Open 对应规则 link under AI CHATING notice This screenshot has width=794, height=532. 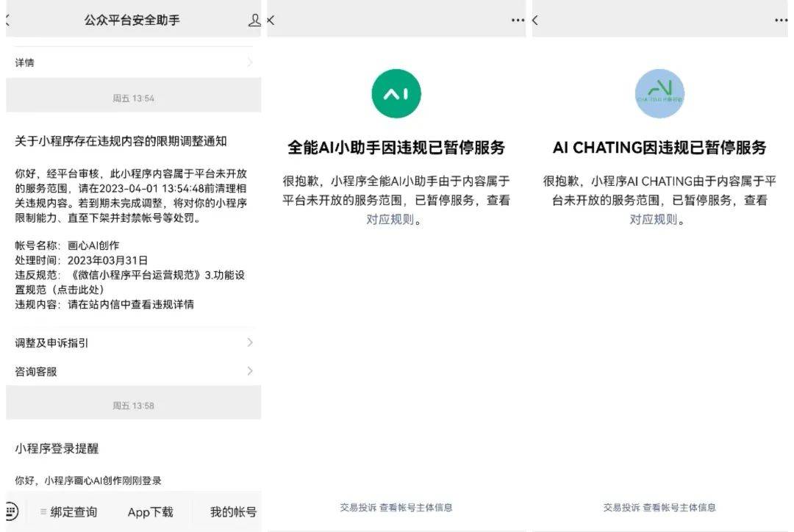[x=654, y=219]
